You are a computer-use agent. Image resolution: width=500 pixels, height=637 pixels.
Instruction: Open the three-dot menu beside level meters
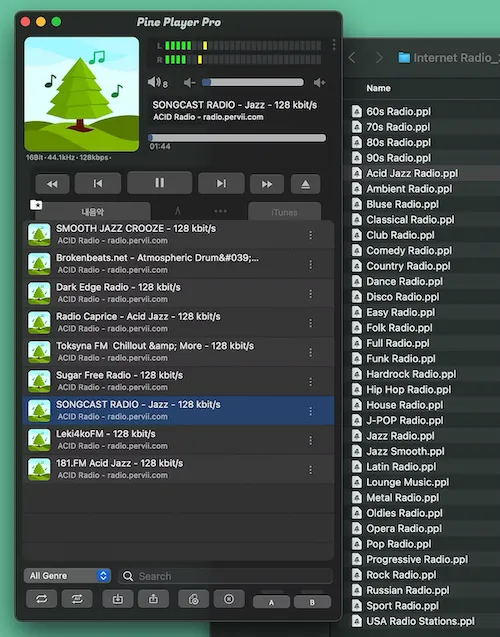[x=334, y=45]
